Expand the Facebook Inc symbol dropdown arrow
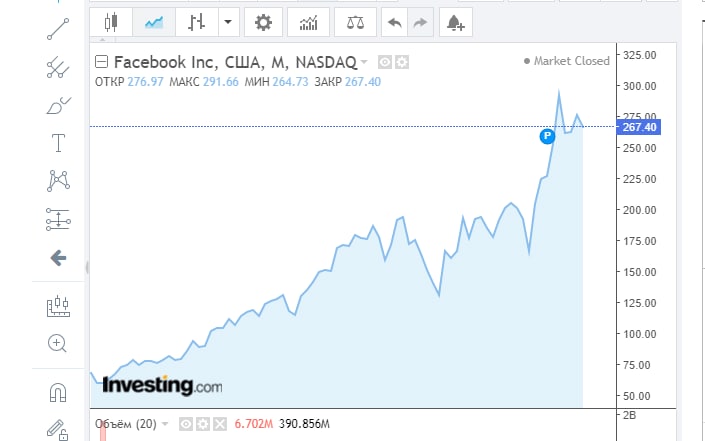 point(365,62)
